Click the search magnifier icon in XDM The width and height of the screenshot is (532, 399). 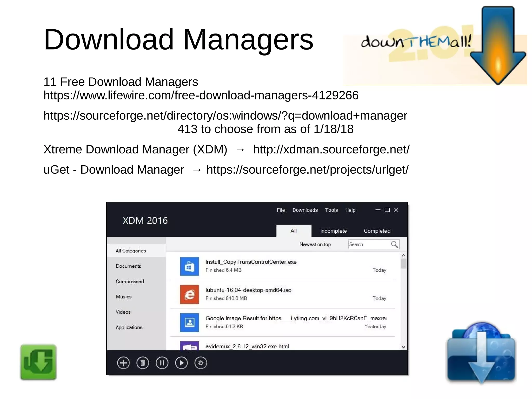394,244
